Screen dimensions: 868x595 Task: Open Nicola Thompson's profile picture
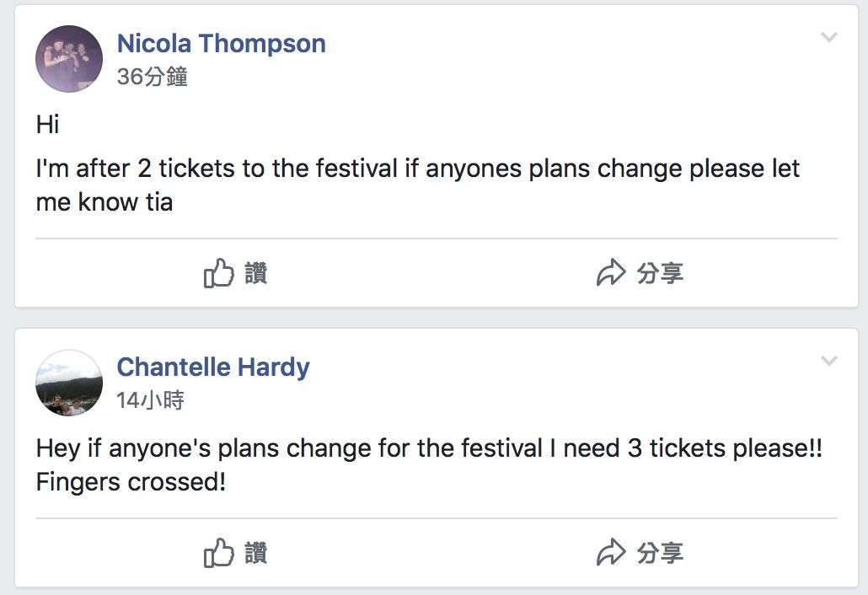(x=69, y=59)
